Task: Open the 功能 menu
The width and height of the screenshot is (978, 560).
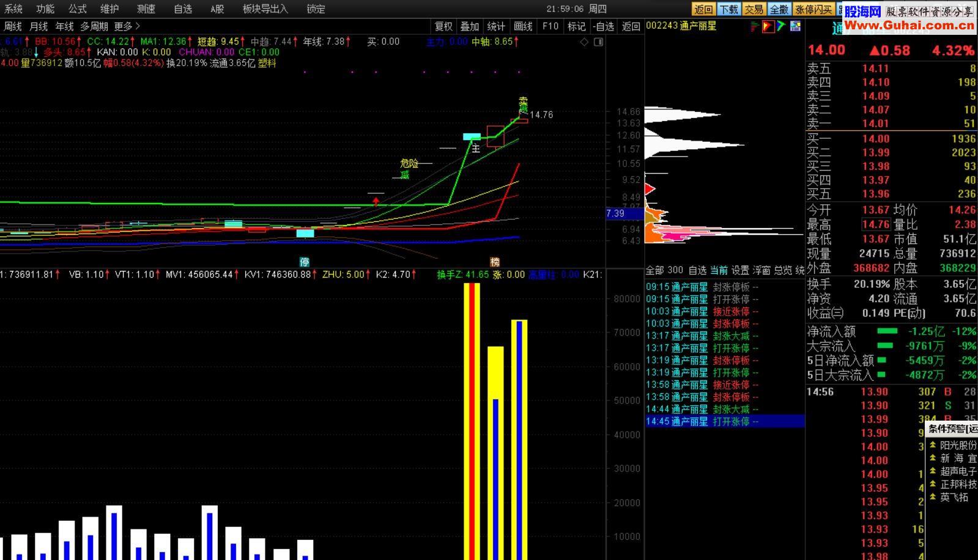Action: 45,9
